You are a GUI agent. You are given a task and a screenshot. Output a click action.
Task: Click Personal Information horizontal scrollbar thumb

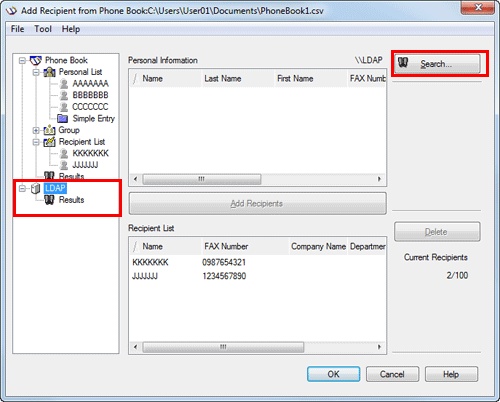202,179
